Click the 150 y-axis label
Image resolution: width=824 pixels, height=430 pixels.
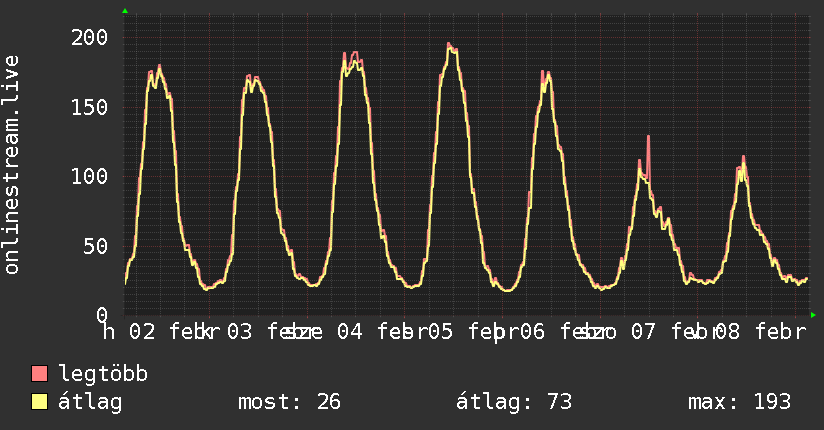89,107
